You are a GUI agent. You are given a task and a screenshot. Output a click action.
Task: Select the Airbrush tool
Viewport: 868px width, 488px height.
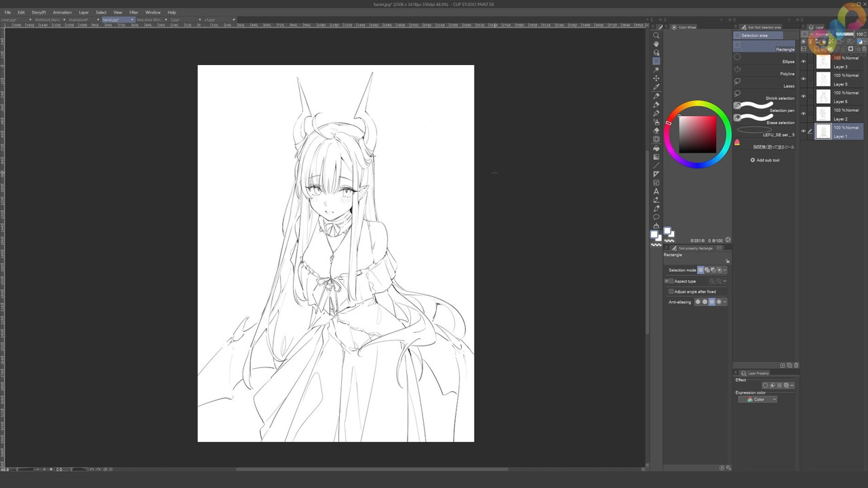(x=656, y=122)
